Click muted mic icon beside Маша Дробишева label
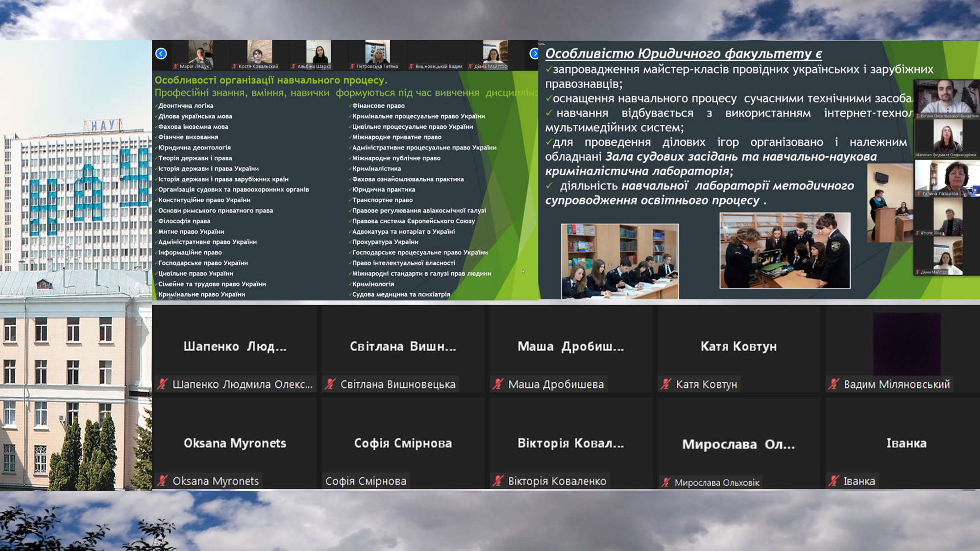 [498, 384]
